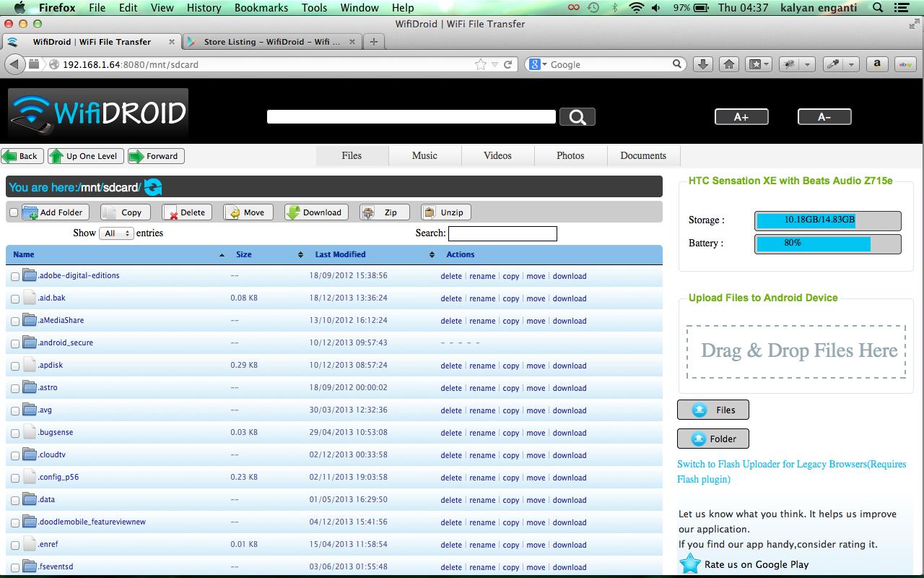Click the Delete icon in the toolbar
This screenshot has height=578, width=924.
[x=173, y=212]
